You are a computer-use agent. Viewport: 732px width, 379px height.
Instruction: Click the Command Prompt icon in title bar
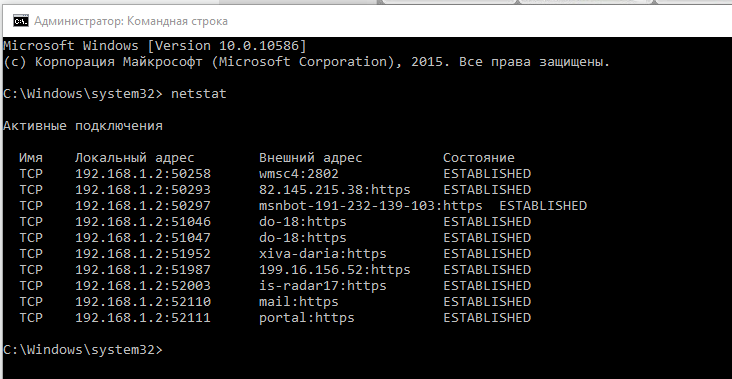[x=20, y=21]
